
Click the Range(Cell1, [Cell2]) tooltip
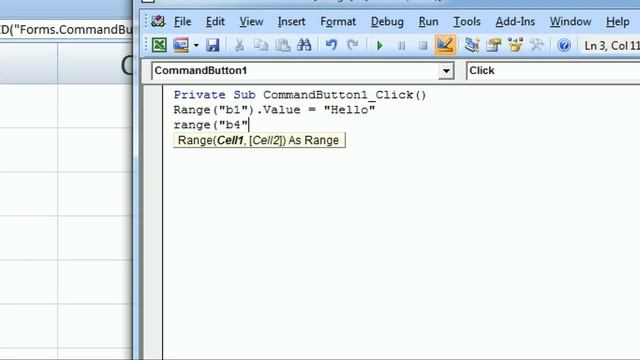click(259, 140)
